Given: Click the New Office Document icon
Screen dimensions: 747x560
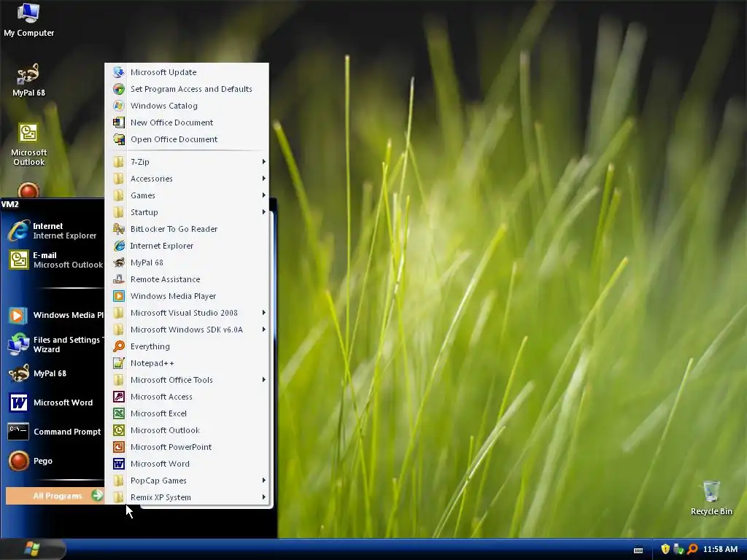Looking at the screenshot, I should tap(119, 122).
